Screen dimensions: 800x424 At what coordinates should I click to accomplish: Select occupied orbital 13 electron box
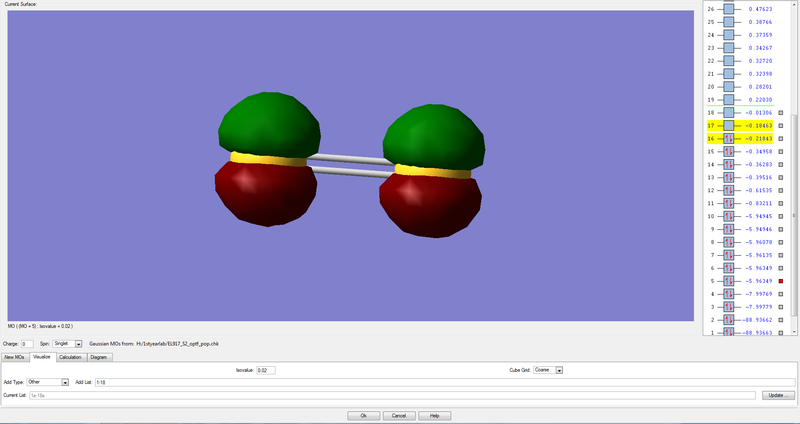click(x=729, y=177)
